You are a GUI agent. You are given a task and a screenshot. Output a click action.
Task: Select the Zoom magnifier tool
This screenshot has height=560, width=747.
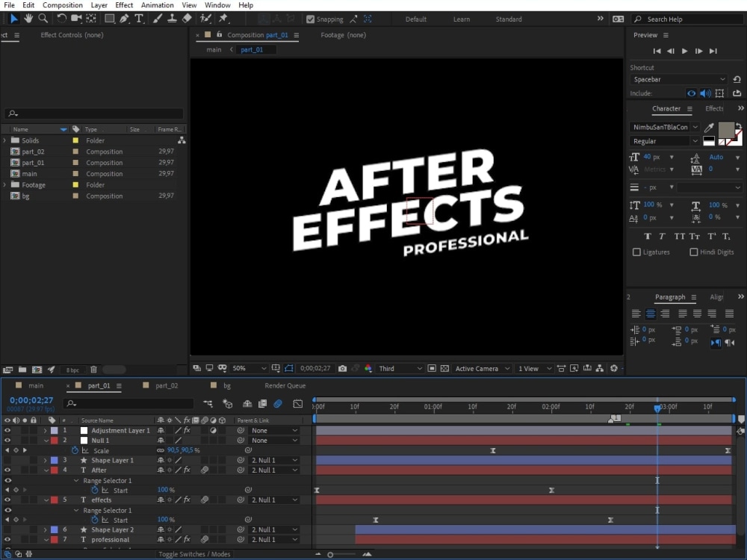(43, 19)
